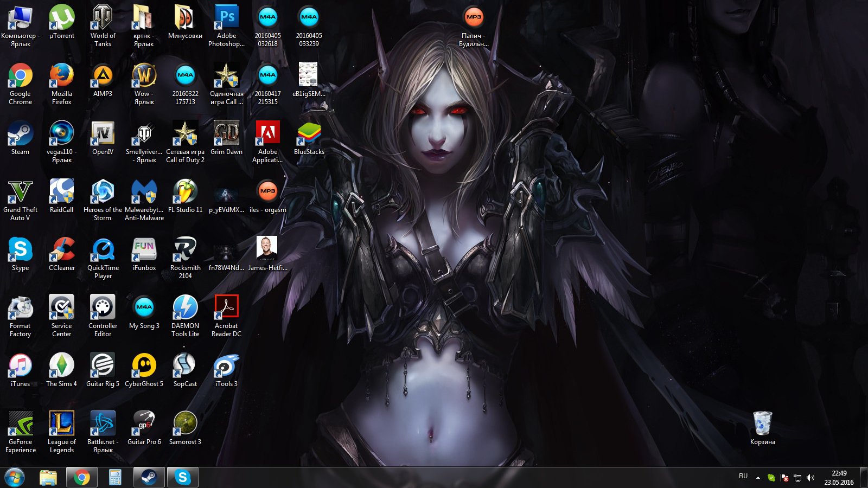Open QuickTime Player shortcut
The width and height of the screenshot is (868, 488).
103,249
